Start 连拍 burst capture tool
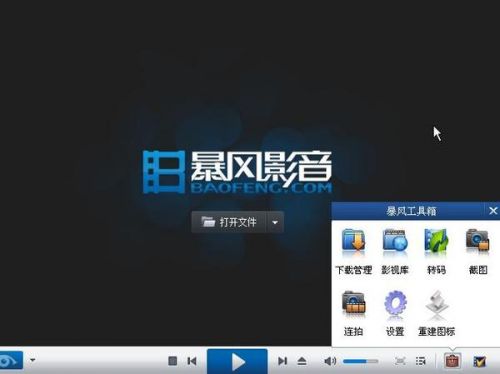This screenshot has width=500, height=374. click(x=353, y=313)
